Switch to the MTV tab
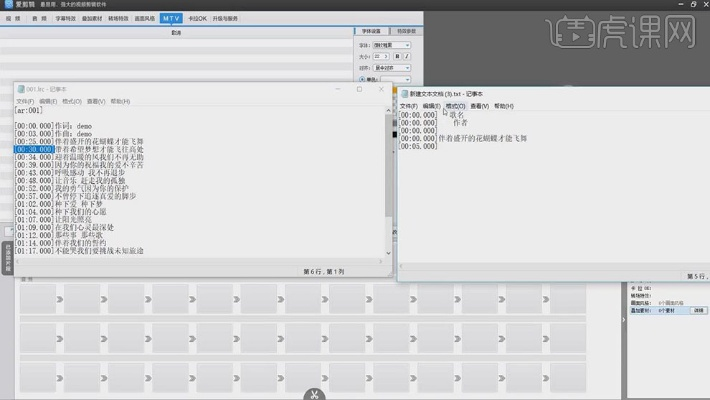The height and width of the screenshot is (400, 710). pos(171,18)
